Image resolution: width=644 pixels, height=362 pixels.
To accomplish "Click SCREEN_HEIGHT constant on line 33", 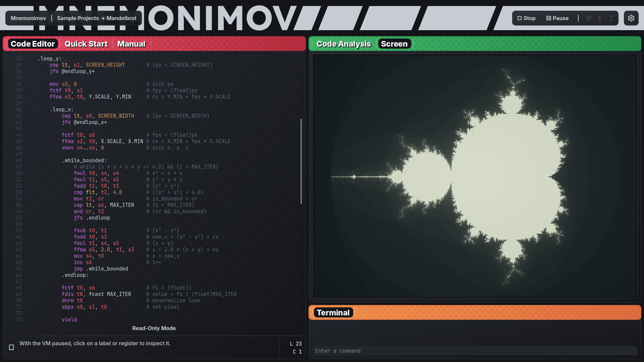I will tap(105, 65).
